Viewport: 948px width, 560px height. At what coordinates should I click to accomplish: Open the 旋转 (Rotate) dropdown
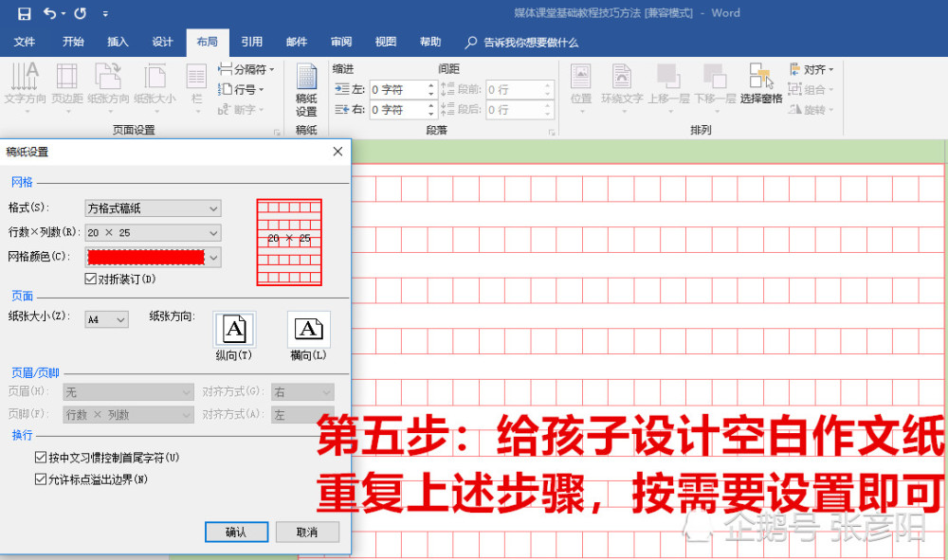click(x=811, y=110)
